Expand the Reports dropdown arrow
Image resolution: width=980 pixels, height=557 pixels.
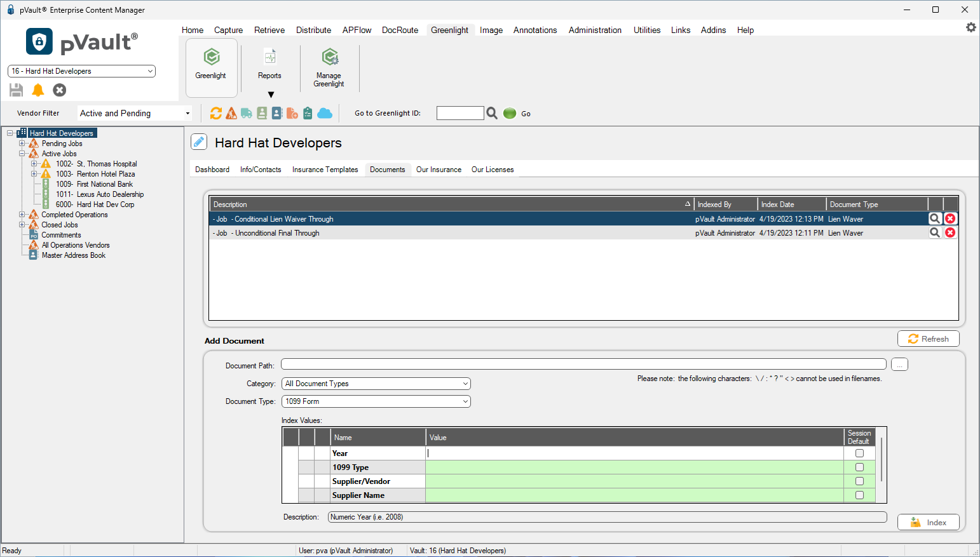point(271,95)
